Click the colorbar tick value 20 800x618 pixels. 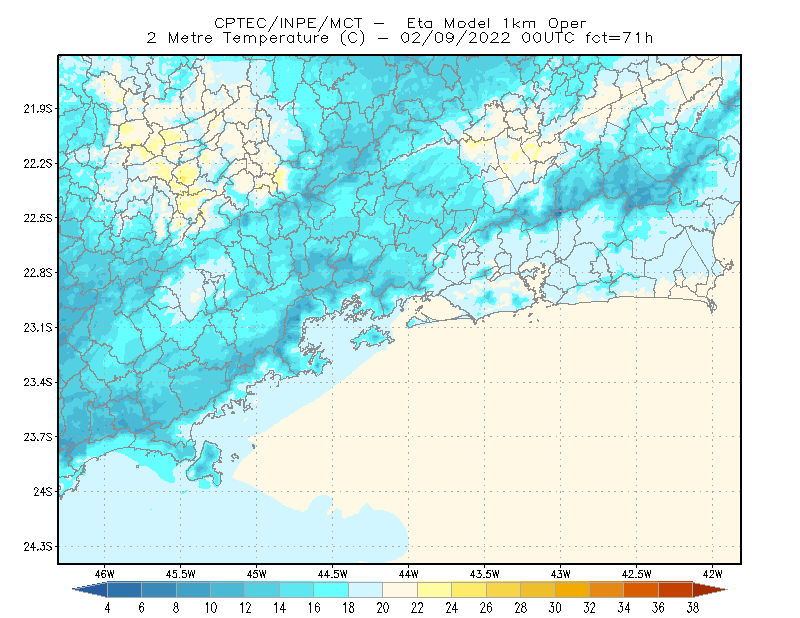pyautogui.click(x=383, y=608)
